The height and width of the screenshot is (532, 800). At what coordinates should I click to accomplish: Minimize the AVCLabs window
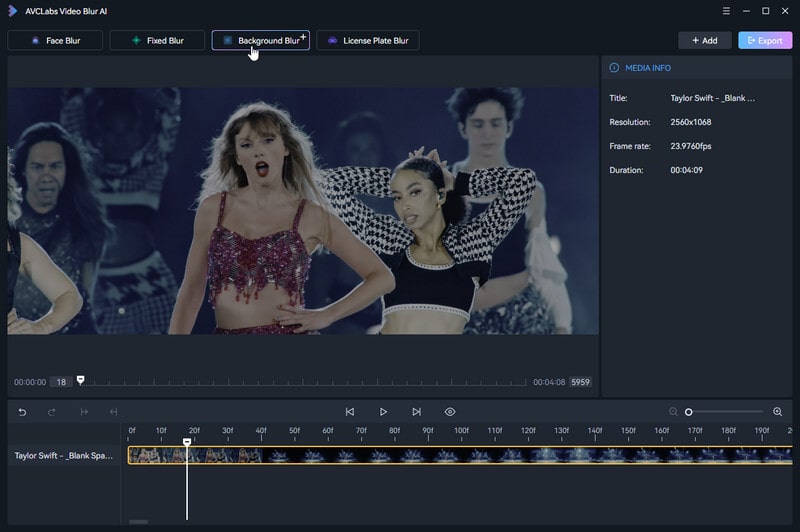(746, 11)
